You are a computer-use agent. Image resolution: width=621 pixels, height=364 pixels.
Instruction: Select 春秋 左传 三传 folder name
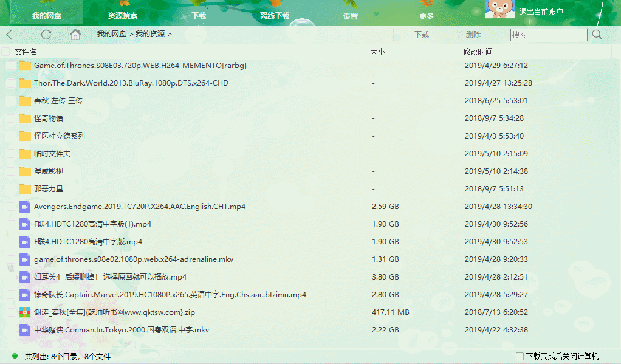(58, 101)
